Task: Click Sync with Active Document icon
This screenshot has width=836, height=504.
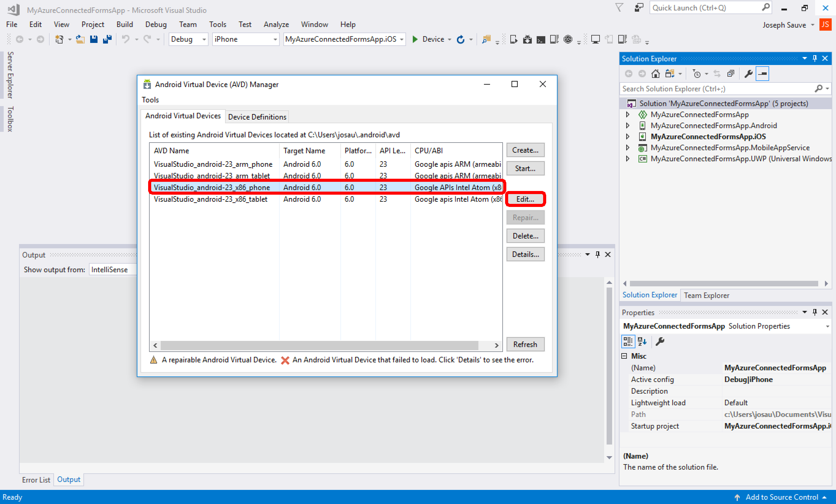Action: [717, 74]
